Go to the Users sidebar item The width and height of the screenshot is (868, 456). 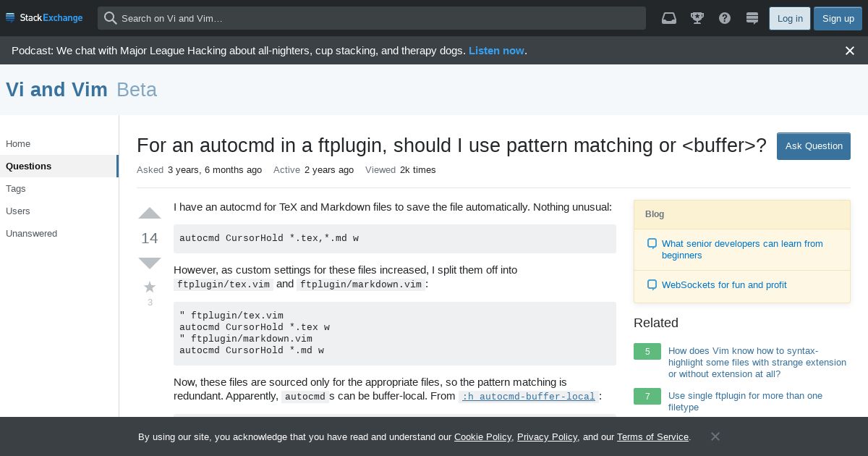[x=18, y=211]
